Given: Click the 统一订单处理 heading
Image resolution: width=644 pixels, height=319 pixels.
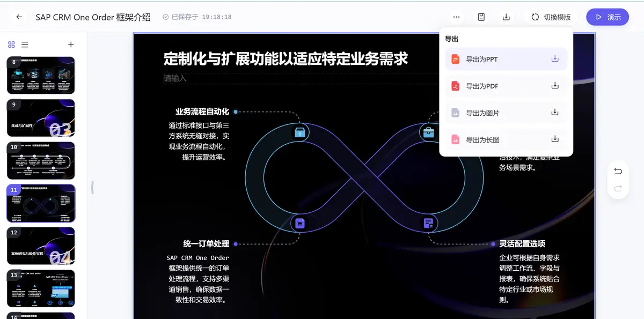Looking at the screenshot, I should tap(206, 243).
